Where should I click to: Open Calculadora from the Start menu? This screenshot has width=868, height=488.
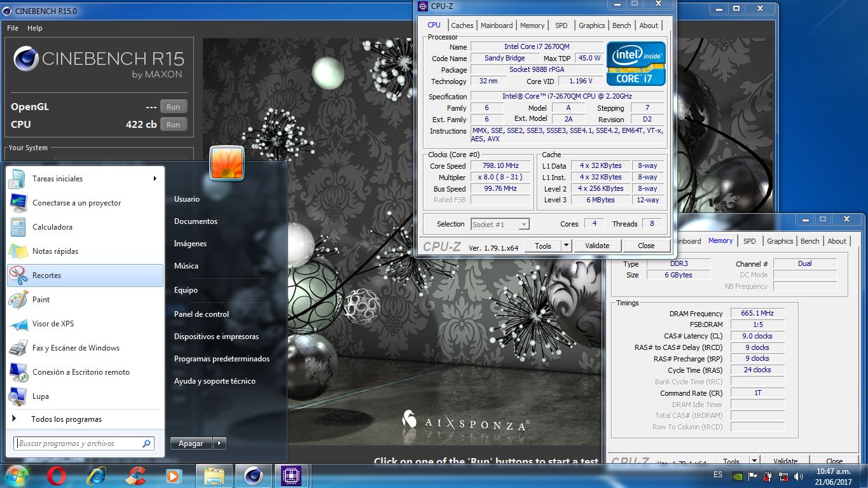[x=85, y=227]
